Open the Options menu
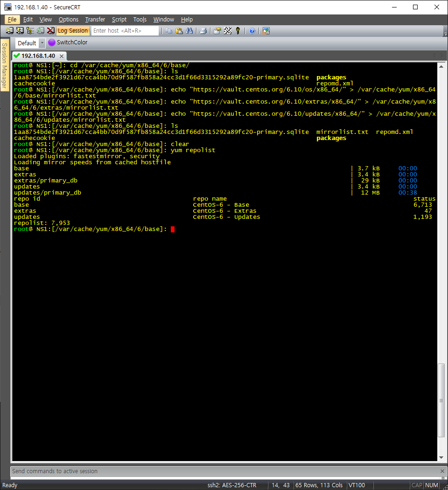448x490 pixels. click(x=69, y=20)
